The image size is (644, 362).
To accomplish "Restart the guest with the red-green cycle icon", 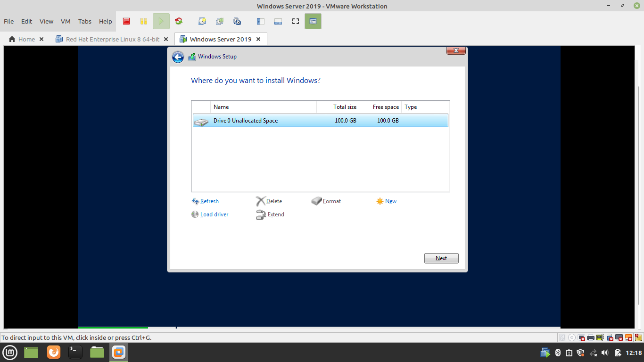I will (x=179, y=21).
